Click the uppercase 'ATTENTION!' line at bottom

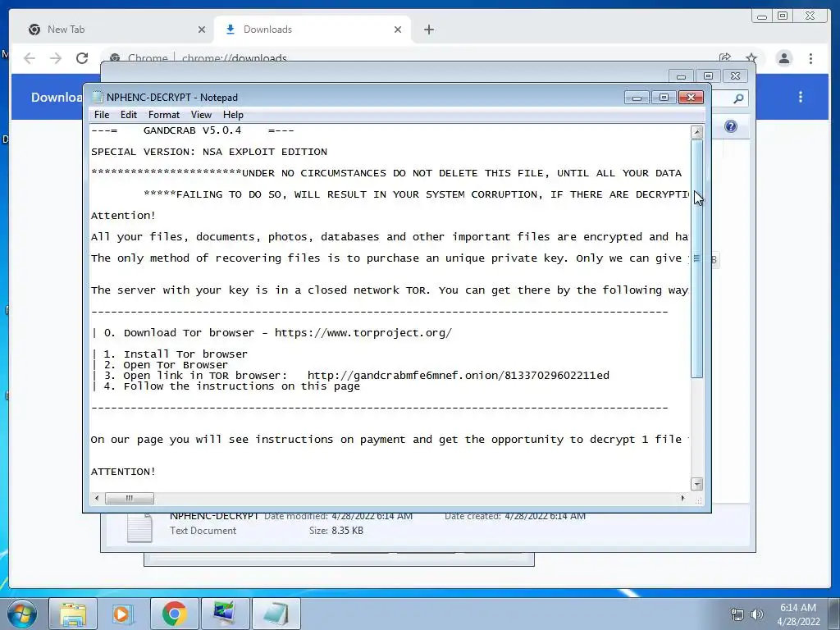coord(123,472)
